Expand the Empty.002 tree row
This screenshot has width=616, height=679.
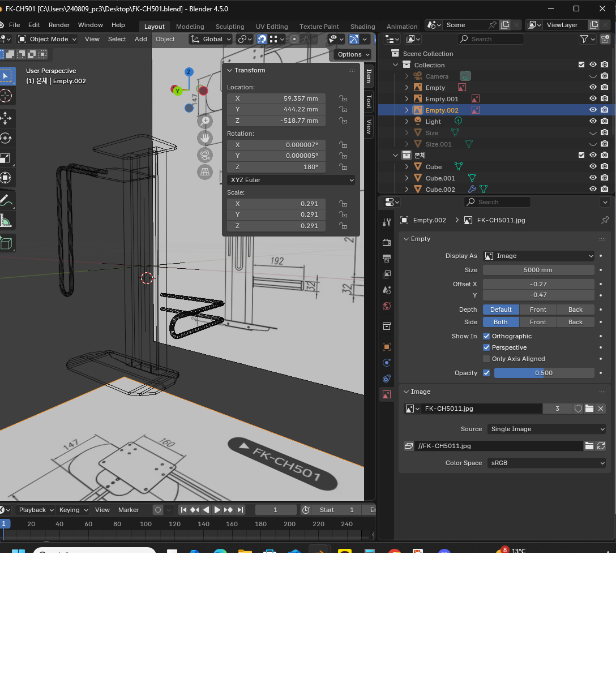(x=407, y=110)
